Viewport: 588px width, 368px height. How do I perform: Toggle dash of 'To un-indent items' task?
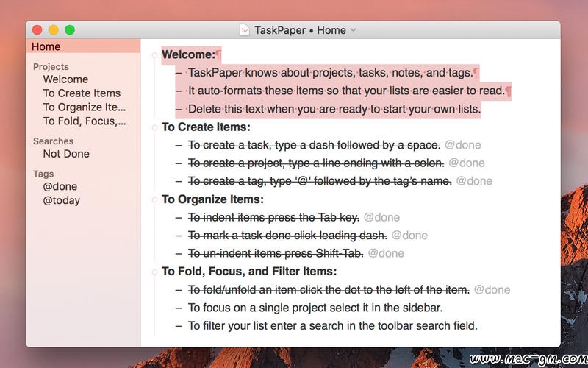[x=179, y=253]
